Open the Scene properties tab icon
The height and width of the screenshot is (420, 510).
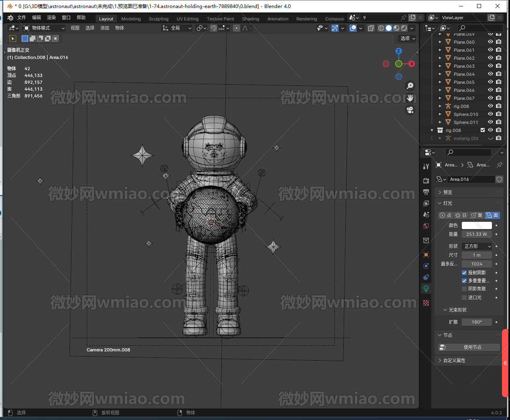click(x=426, y=215)
